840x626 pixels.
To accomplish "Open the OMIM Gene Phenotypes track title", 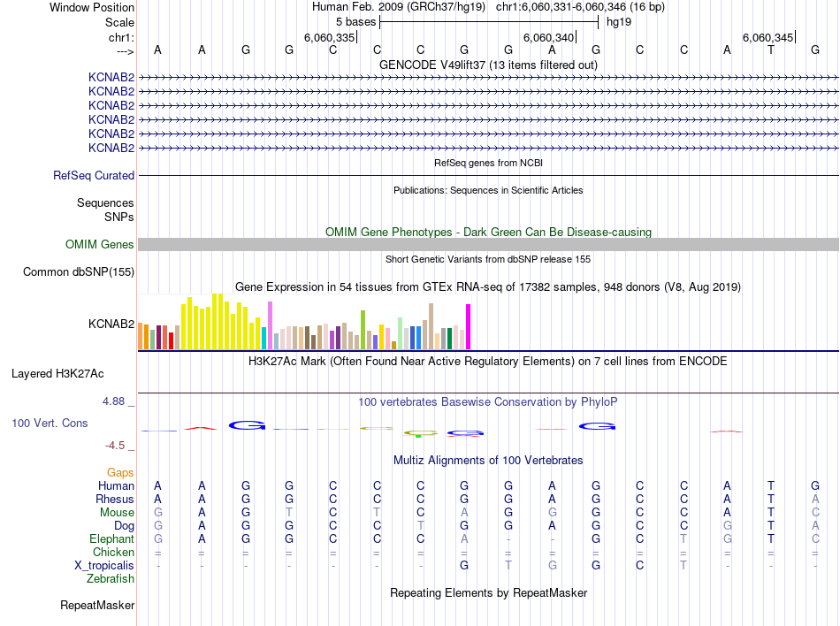I will click(488, 232).
